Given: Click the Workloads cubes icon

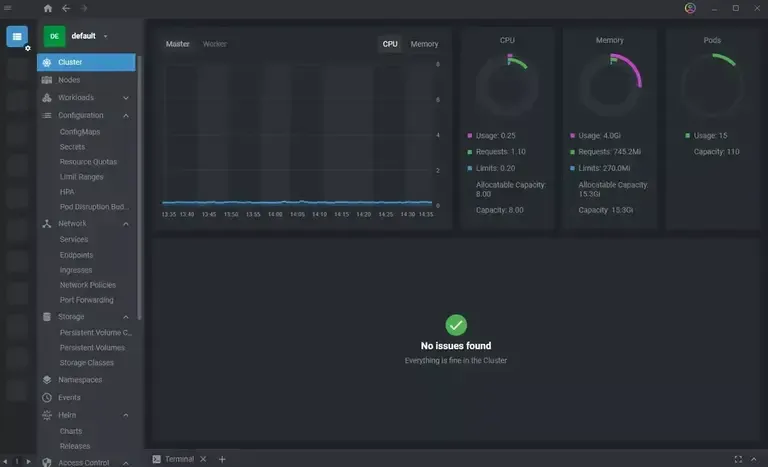Looking at the screenshot, I should (47, 98).
